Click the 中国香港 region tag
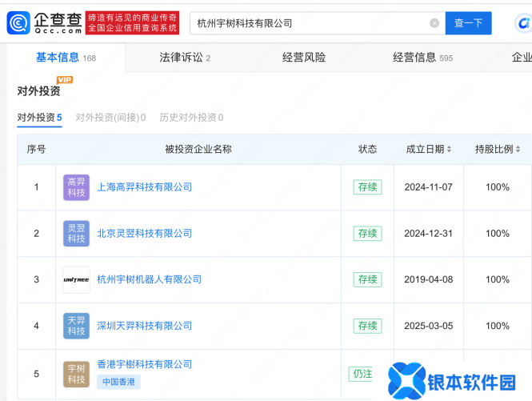Viewport: 532px width, 401px height. pyautogui.click(x=119, y=382)
